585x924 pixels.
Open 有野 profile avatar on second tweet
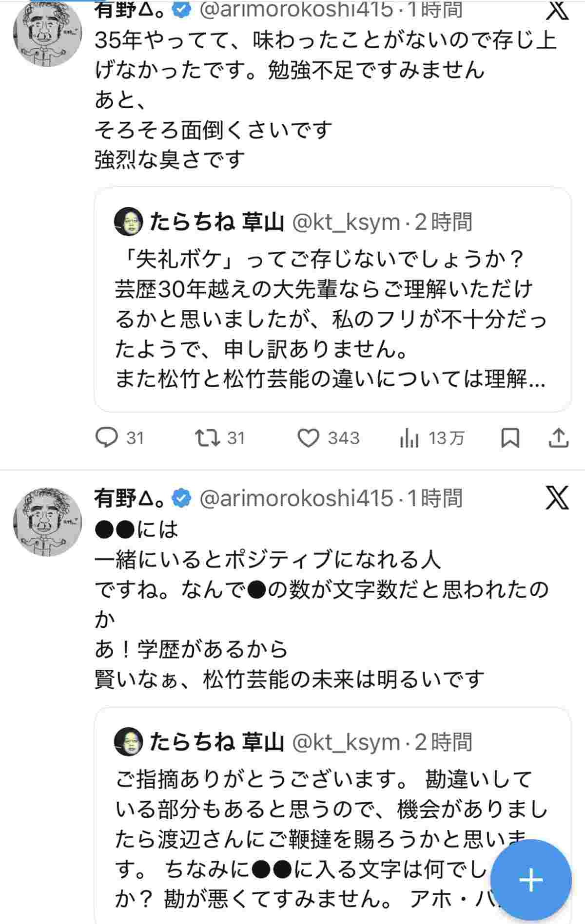click(47, 522)
